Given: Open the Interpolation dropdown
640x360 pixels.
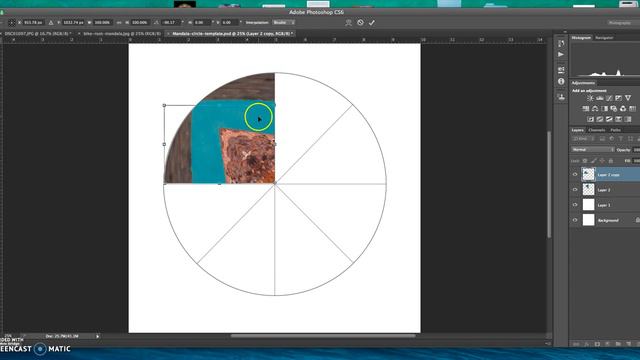Looking at the screenshot, I should [284, 22].
